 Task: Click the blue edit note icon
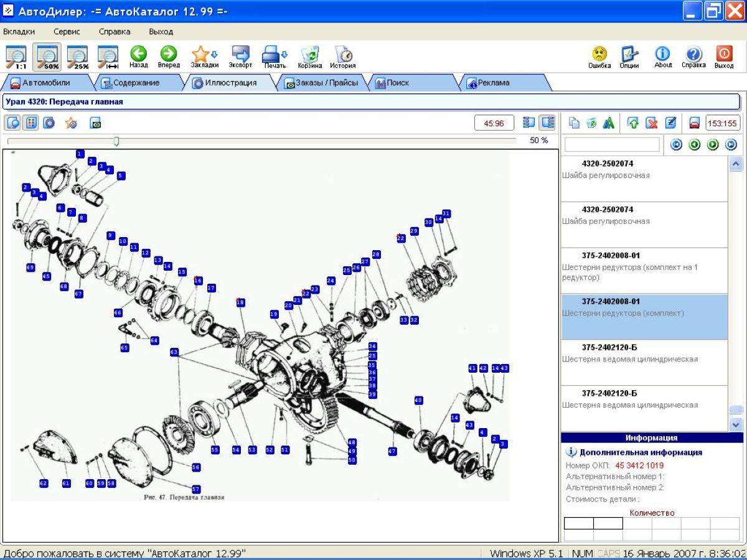click(x=670, y=123)
